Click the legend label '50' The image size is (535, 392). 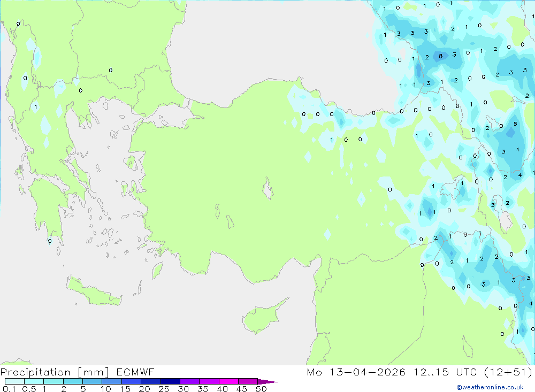click(x=262, y=389)
